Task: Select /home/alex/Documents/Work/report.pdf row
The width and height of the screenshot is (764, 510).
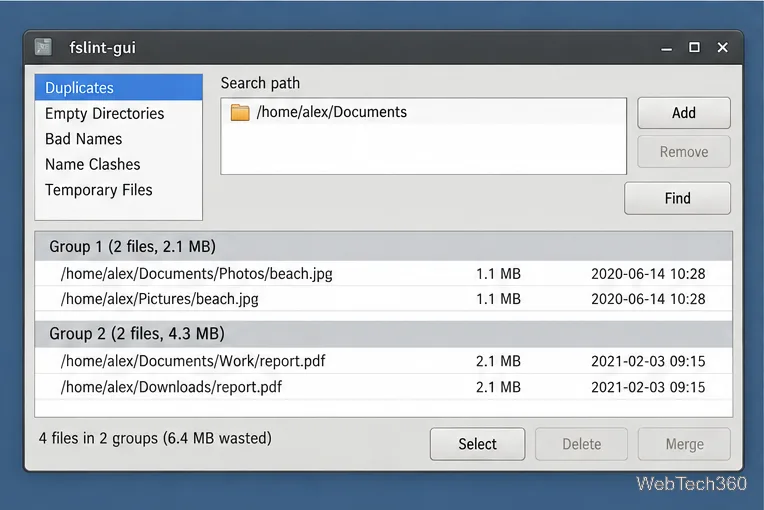Action: click(x=383, y=361)
